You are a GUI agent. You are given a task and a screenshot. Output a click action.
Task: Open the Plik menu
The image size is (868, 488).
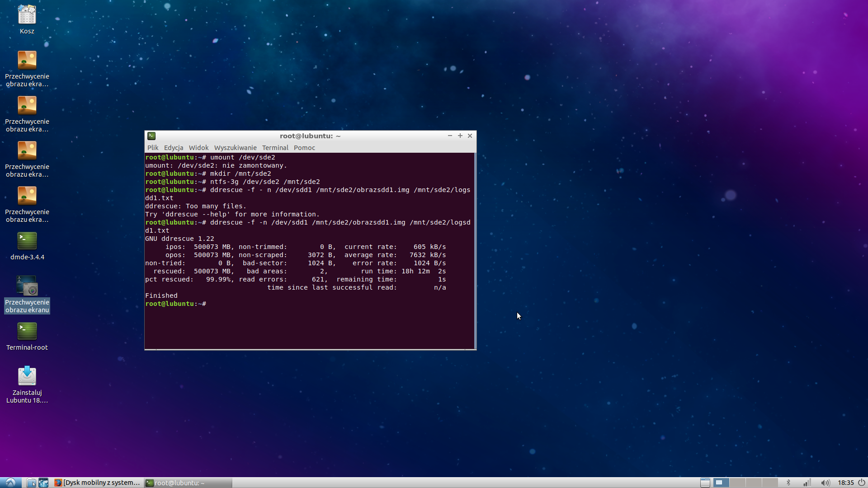click(153, 148)
